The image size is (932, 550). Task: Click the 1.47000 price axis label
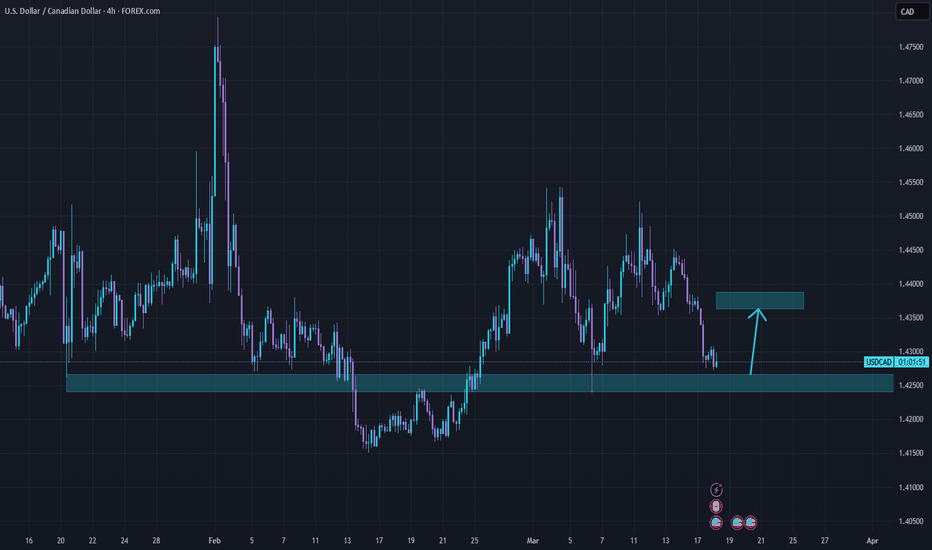tap(911, 81)
